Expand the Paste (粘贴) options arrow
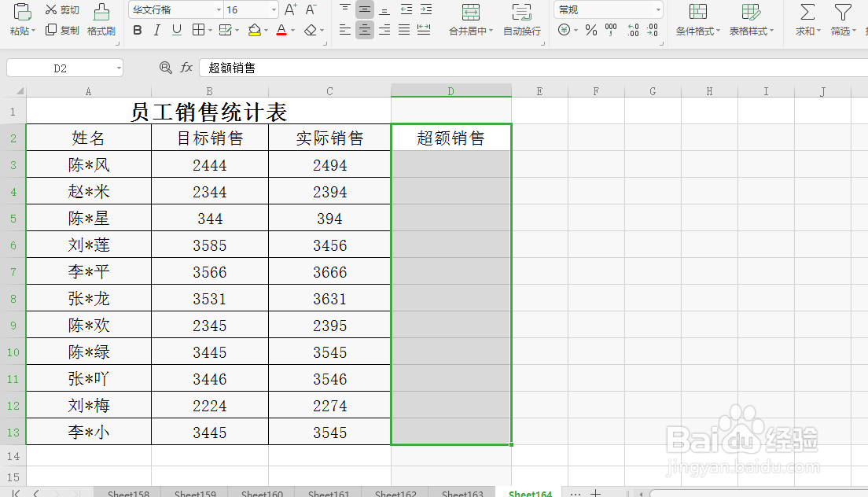The width and height of the screenshot is (868, 497). [x=33, y=31]
